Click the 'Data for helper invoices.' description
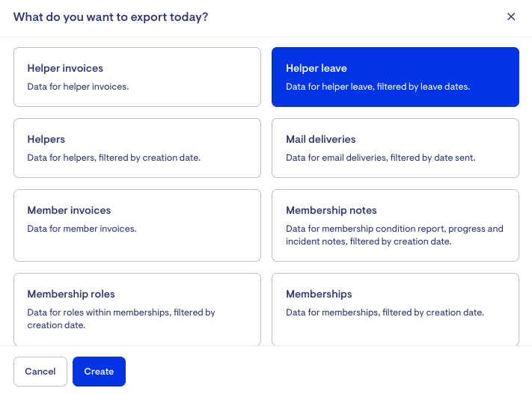Viewport: 532px width, 394px height. click(x=78, y=87)
